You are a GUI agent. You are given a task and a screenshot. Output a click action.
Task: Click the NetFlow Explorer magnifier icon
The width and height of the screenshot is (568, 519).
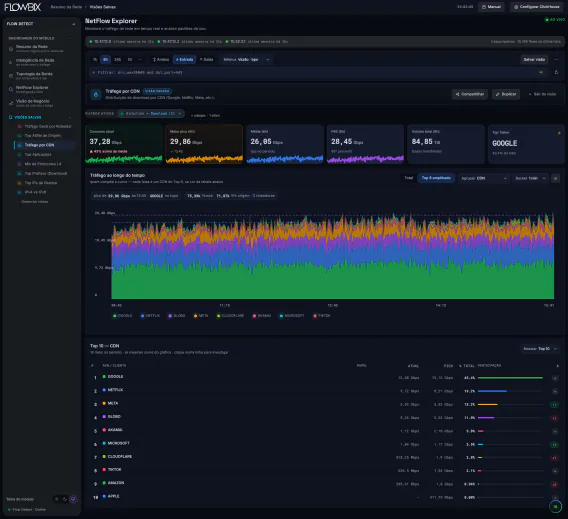[x=11, y=89]
